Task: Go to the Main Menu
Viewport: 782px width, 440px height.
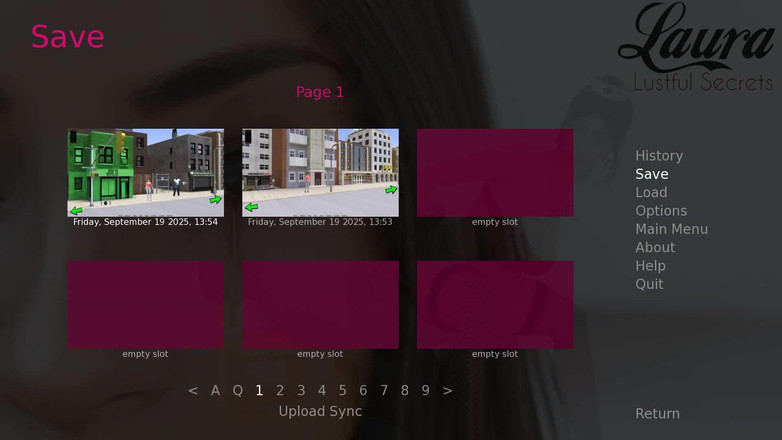Action: 671,229
